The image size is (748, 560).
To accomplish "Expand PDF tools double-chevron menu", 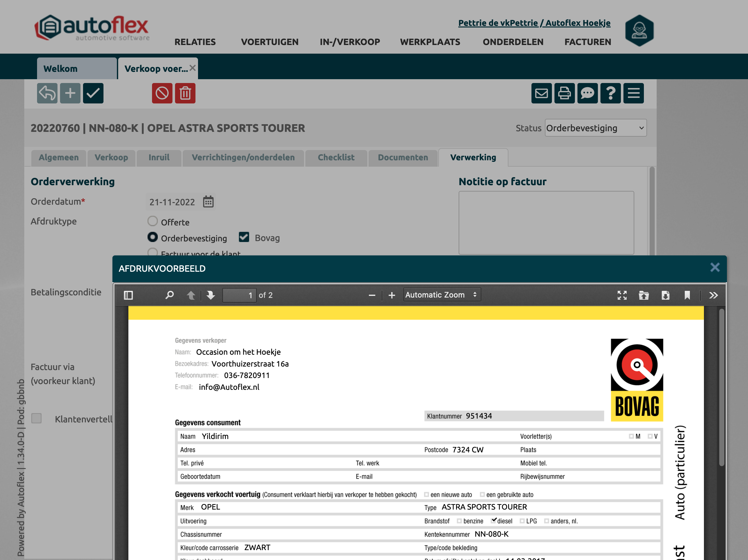I will (x=713, y=295).
